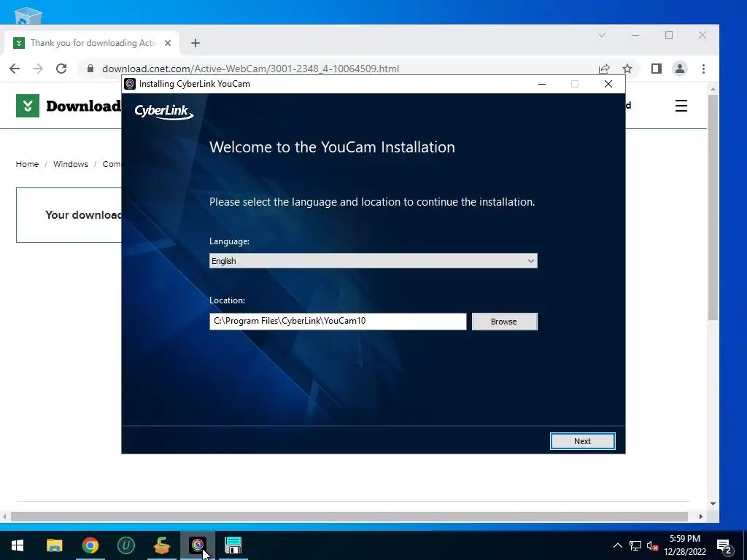Click the horizontal scrollbar in Chrome
Screen dimensions: 747x560
pos(349,517)
